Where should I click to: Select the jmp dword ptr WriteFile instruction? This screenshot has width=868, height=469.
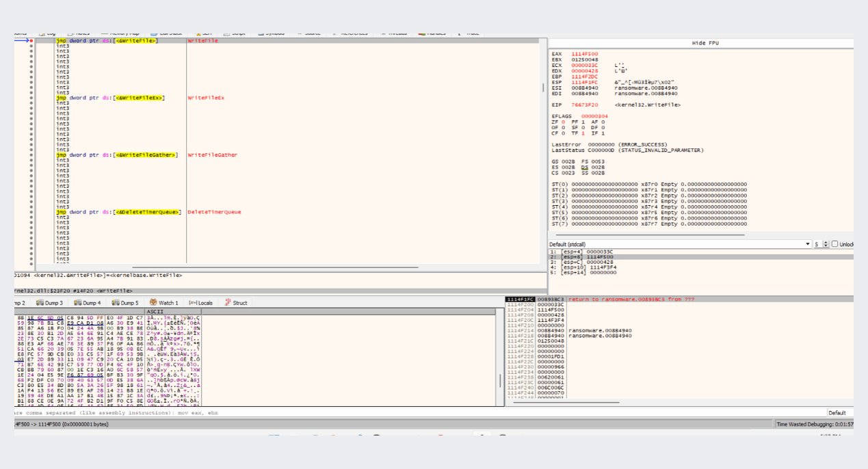click(x=107, y=41)
